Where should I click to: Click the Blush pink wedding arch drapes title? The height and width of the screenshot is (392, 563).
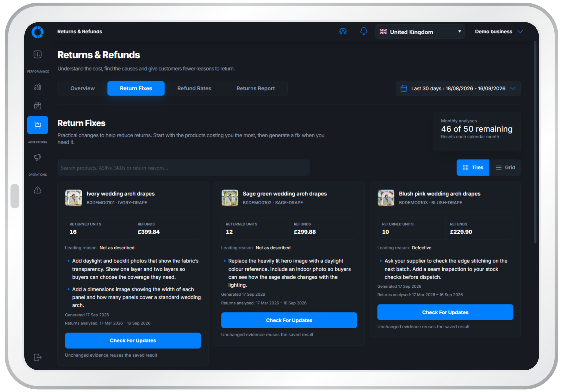point(439,194)
